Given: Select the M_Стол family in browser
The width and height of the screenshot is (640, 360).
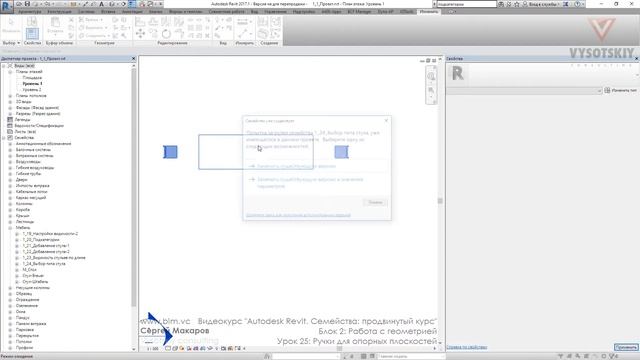Looking at the screenshot, I should pyautogui.click(x=29, y=270).
